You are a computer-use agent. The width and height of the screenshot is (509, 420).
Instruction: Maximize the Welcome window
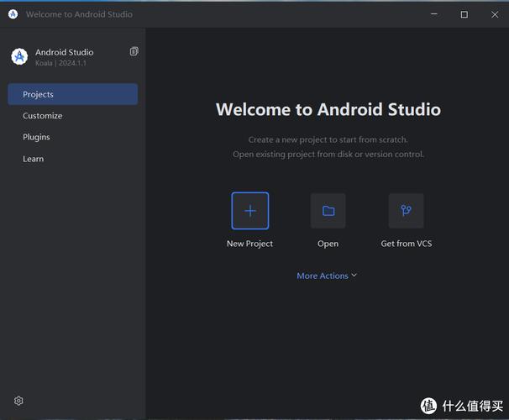click(464, 14)
